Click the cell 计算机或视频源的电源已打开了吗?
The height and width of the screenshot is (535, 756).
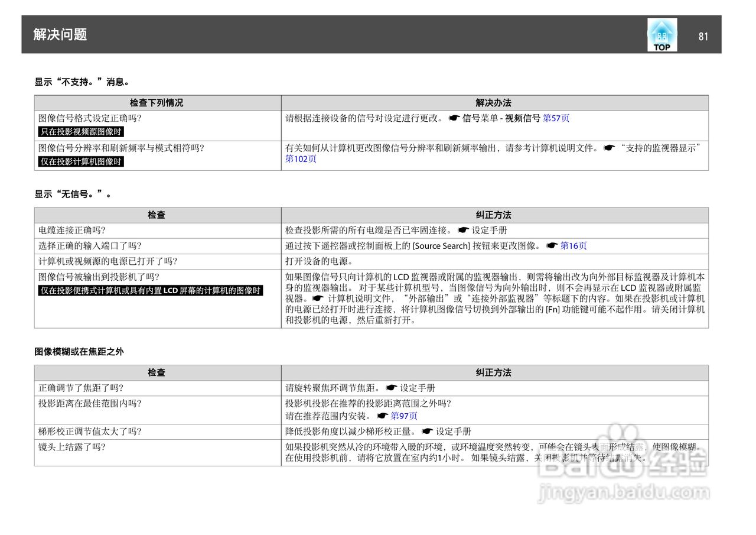coord(107,261)
